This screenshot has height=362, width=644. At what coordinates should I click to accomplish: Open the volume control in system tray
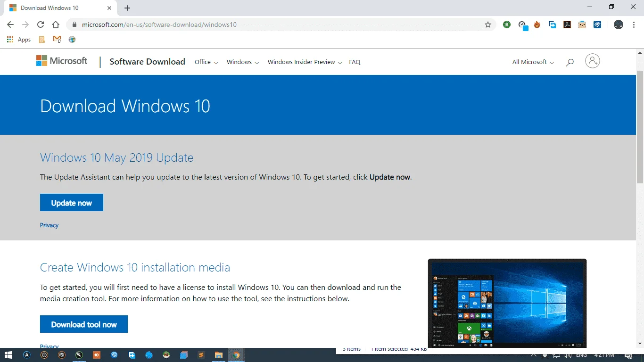[568, 355]
